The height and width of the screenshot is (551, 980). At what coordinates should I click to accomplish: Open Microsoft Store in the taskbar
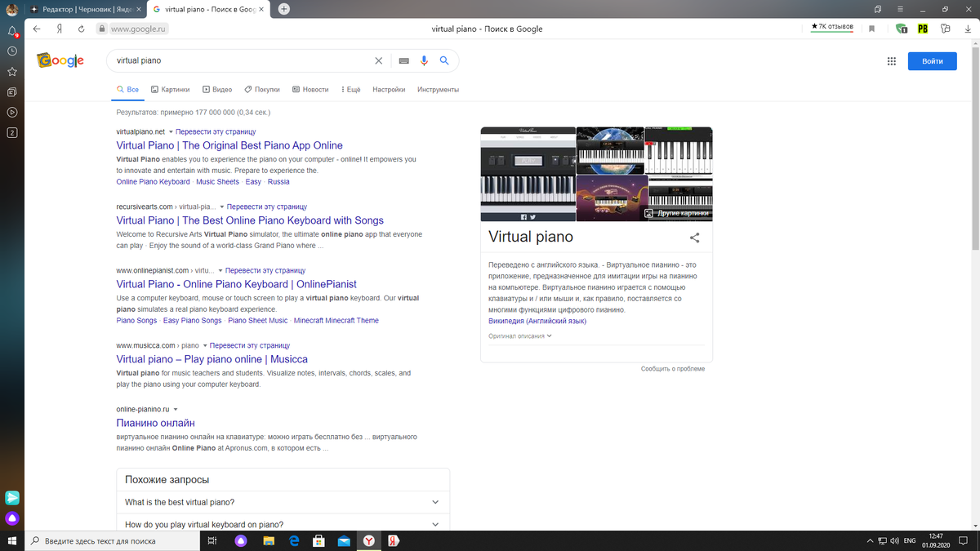tap(319, 541)
